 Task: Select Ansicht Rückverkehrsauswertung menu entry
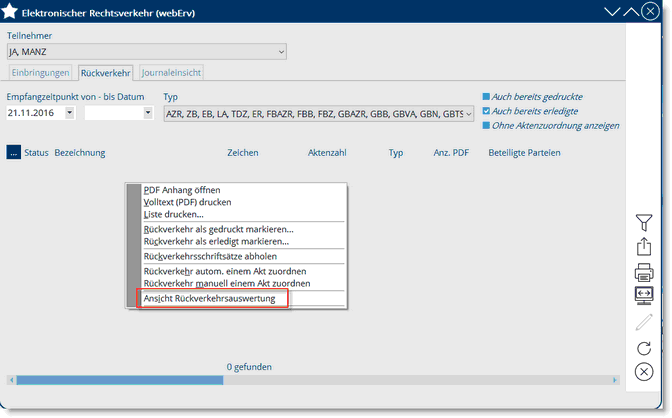(x=209, y=298)
